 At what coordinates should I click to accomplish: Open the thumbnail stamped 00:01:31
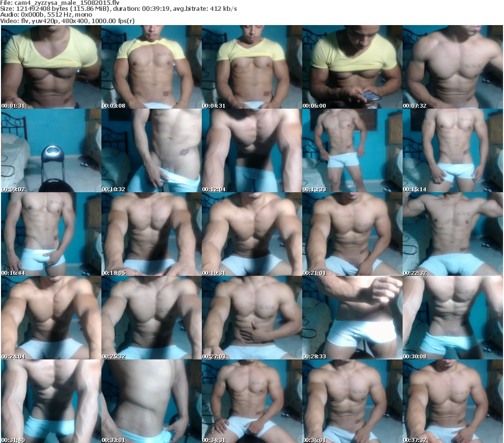(x=51, y=67)
